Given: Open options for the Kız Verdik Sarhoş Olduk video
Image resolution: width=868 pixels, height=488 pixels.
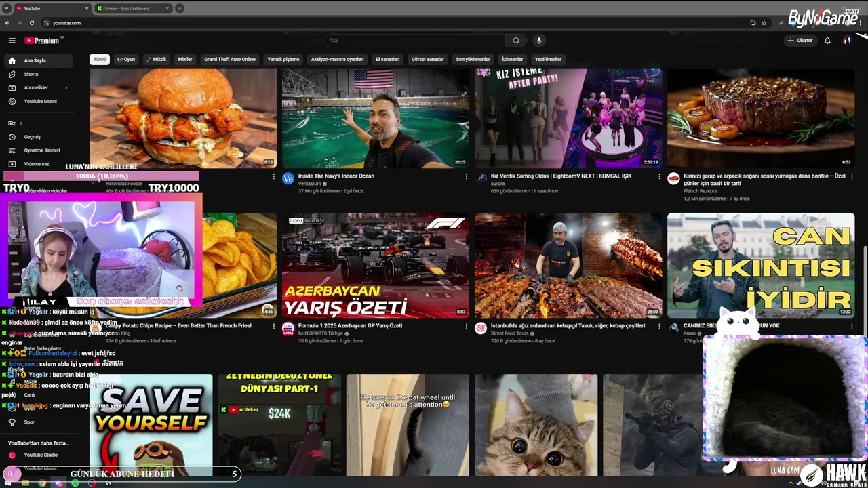Looking at the screenshot, I should (x=658, y=176).
